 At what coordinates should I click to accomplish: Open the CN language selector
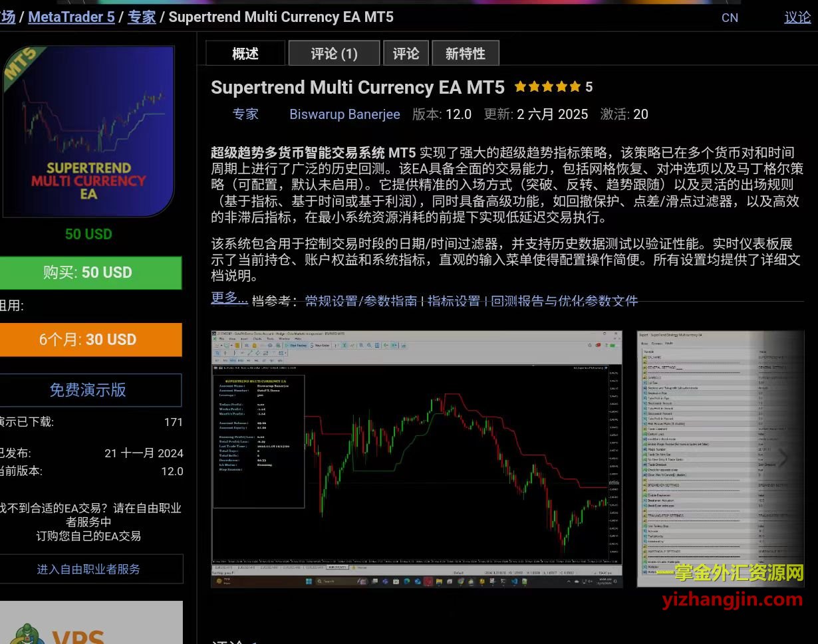point(730,18)
